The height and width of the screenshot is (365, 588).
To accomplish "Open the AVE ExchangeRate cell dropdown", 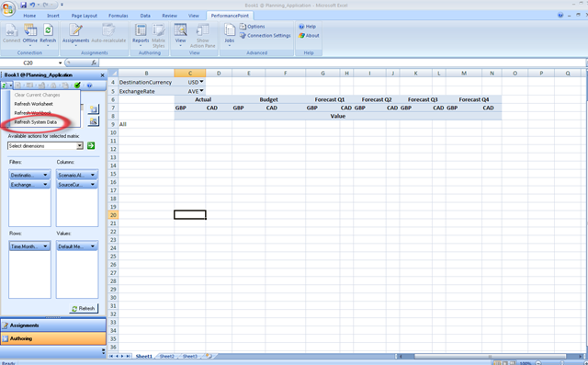I will [202, 90].
